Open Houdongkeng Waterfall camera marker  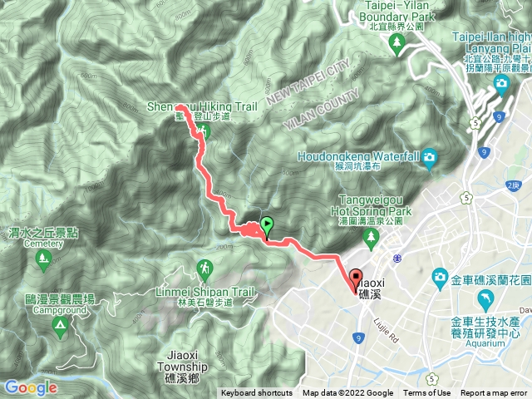[429, 160]
